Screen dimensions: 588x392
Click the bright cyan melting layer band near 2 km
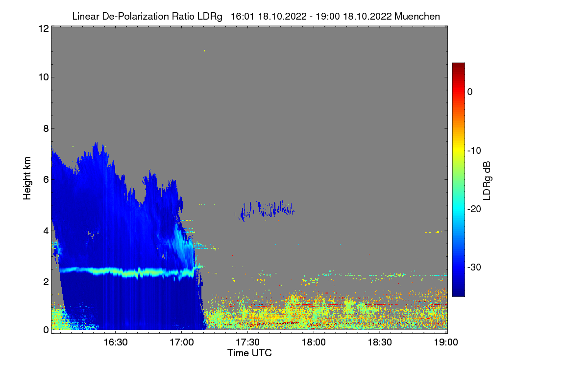click(x=130, y=271)
